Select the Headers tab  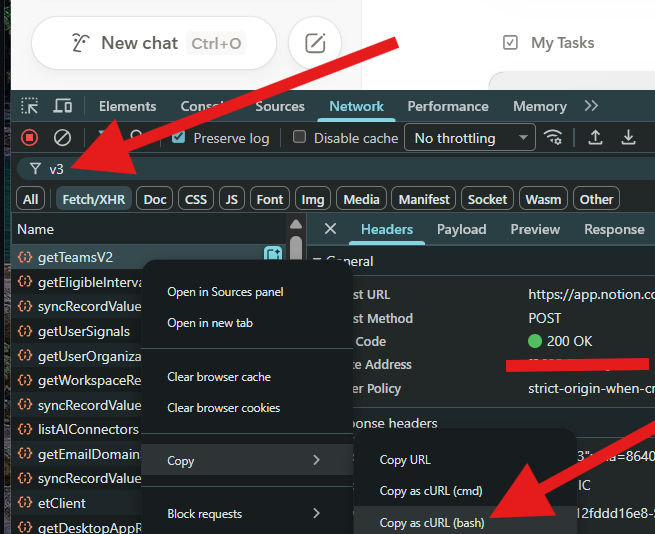(x=387, y=229)
